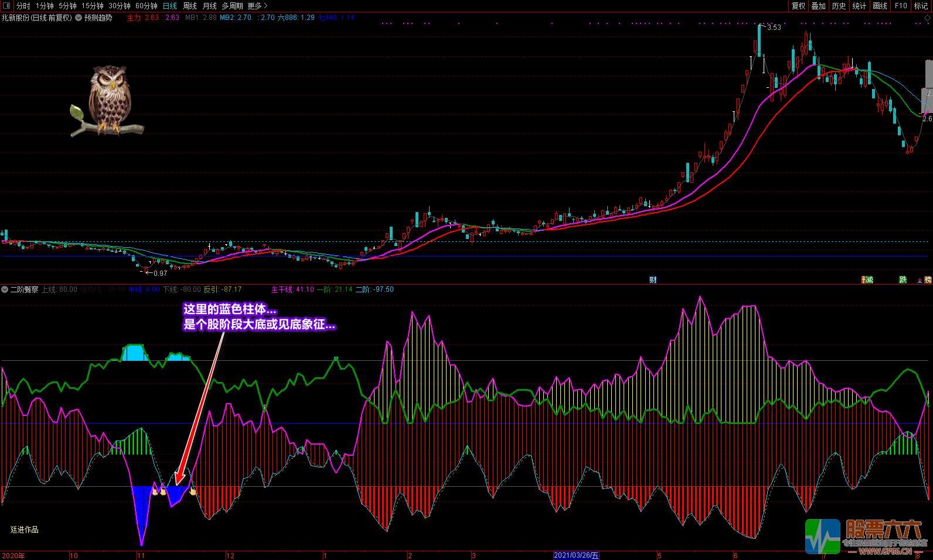Click the MB2: 2.70 indicator value
The height and width of the screenshot is (560, 933).
click(x=236, y=18)
